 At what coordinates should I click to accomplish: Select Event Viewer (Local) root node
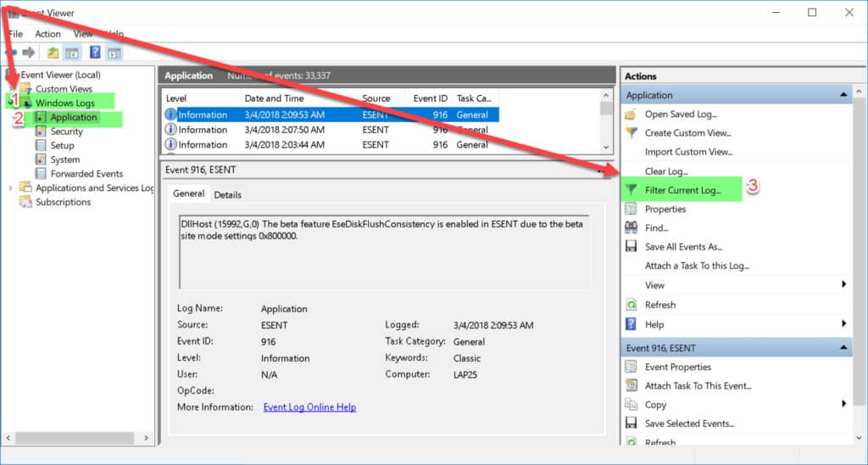(x=60, y=75)
